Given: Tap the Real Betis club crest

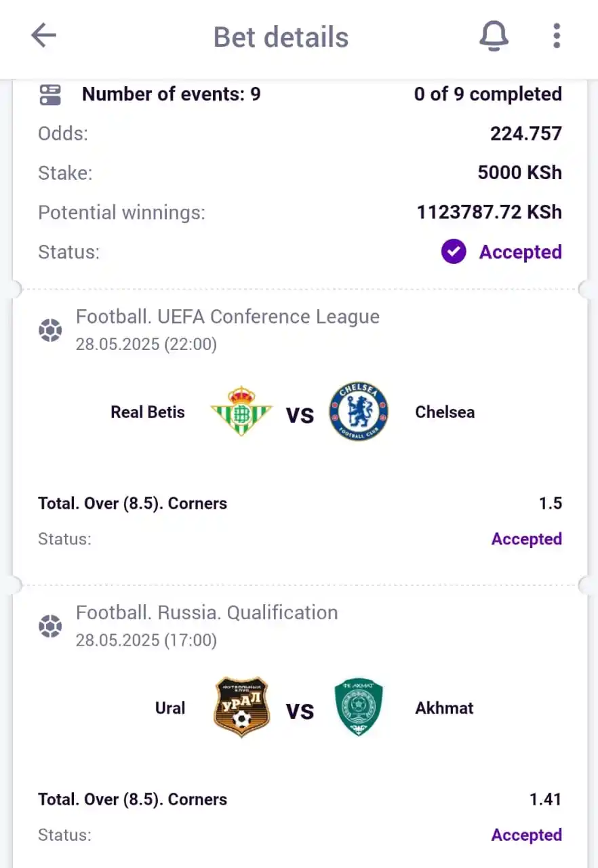Looking at the screenshot, I should click(241, 411).
